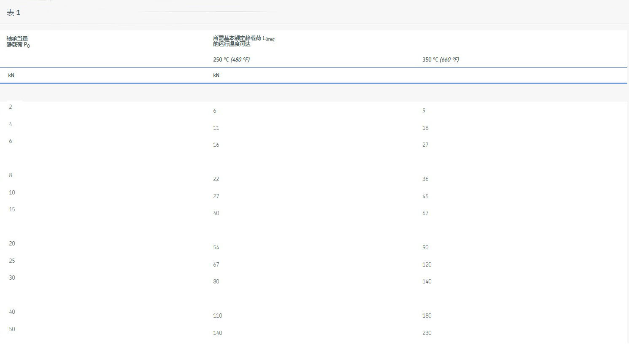
Task: Select the 350 °C value "36"
Action: pyautogui.click(x=425, y=179)
